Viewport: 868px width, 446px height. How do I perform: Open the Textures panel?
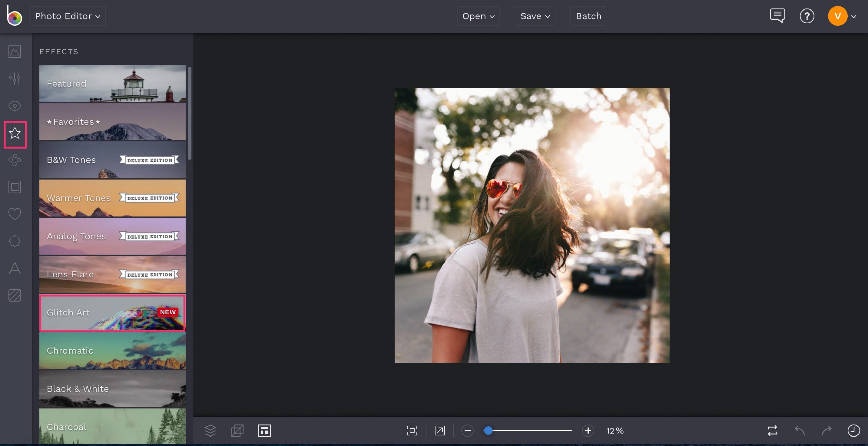(x=15, y=295)
